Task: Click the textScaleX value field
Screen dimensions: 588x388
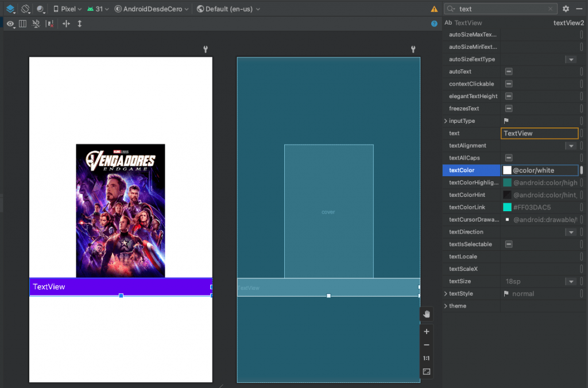Action: [540, 269]
